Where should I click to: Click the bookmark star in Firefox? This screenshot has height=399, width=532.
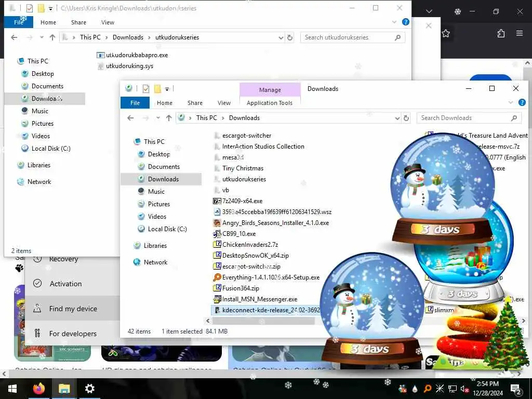446,33
